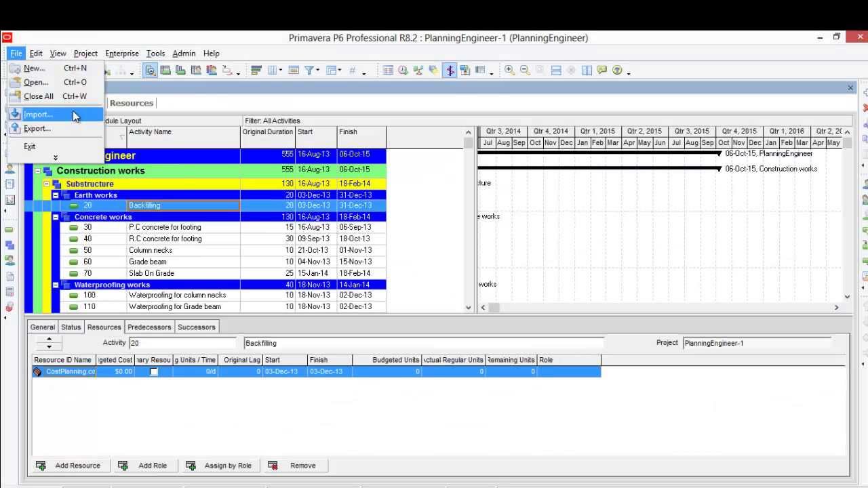Click the Import menu item icon

pyautogui.click(x=16, y=115)
